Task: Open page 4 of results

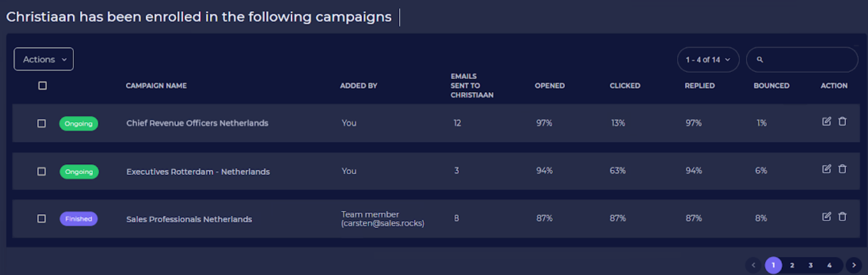Action: click(x=829, y=265)
